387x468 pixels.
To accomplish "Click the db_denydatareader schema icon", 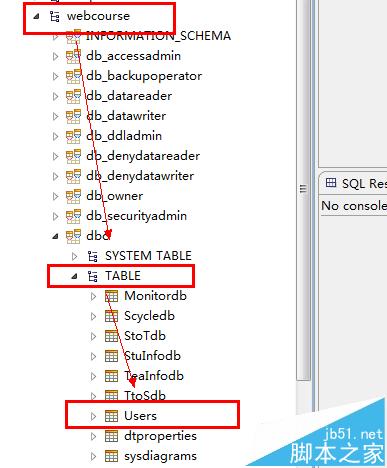I will pyautogui.click(x=73, y=156).
